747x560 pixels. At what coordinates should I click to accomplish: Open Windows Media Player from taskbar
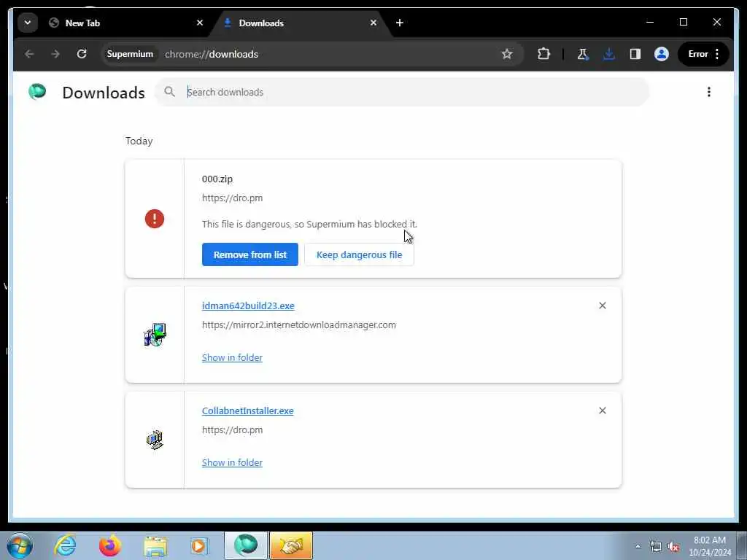pos(199,546)
